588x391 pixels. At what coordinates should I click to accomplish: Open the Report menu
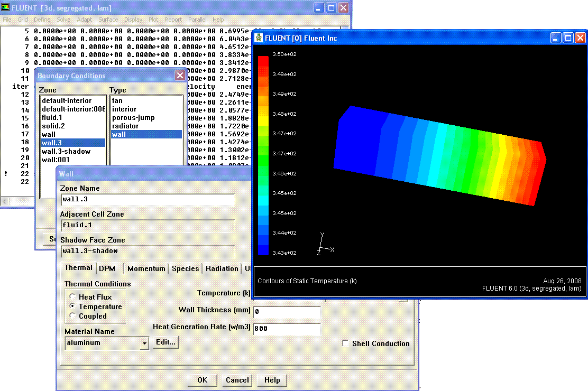[x=173, y=20]
